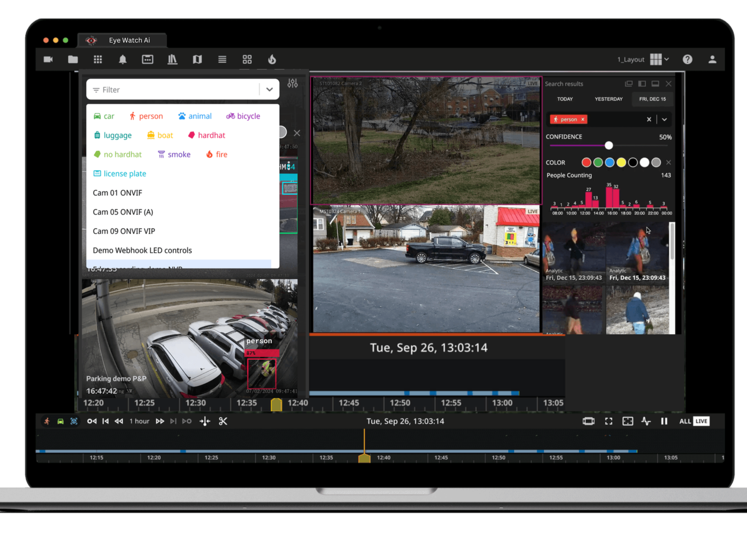Open the flame icon in top toolbar
747x560 pixels.
272,59
